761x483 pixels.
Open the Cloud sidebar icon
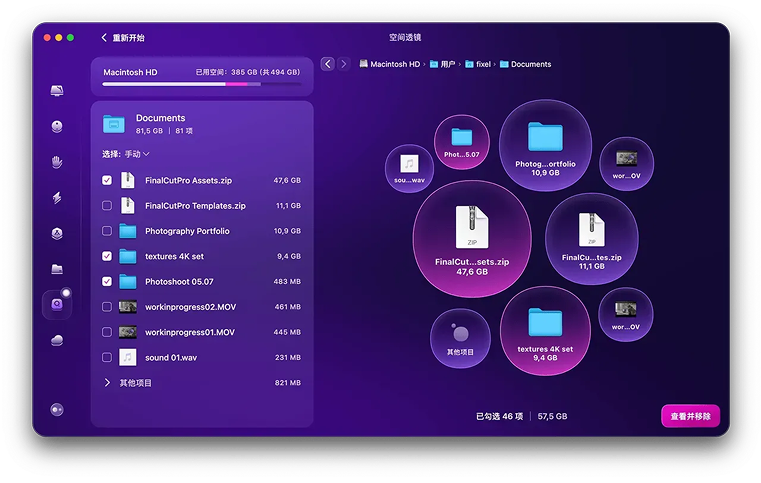57,340
